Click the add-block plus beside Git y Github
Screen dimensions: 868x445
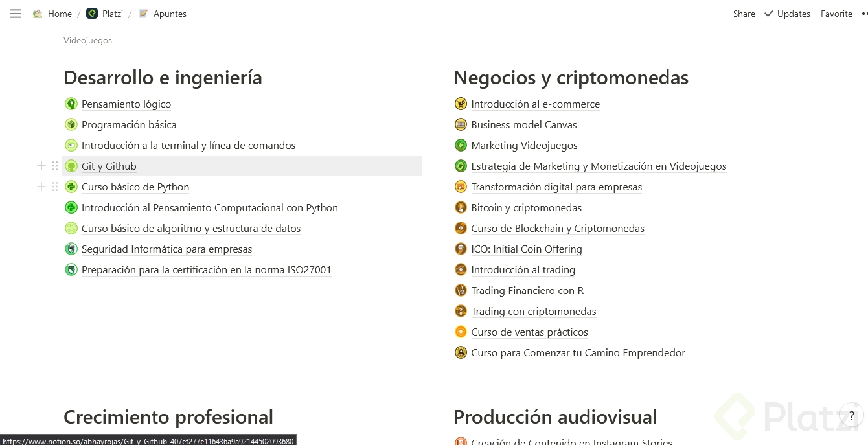[41, 166]
